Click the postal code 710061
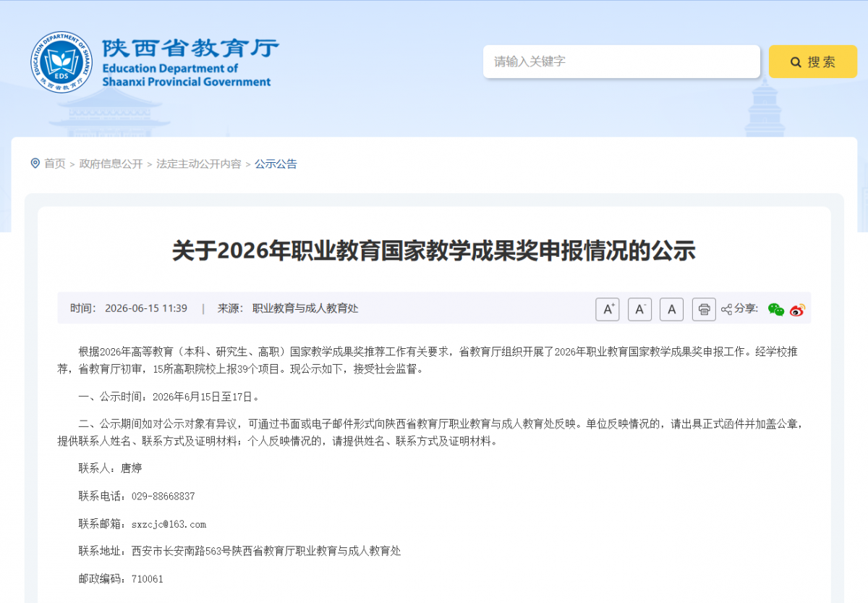This screenshot has height=603, width=868. [x=147, y=579]
